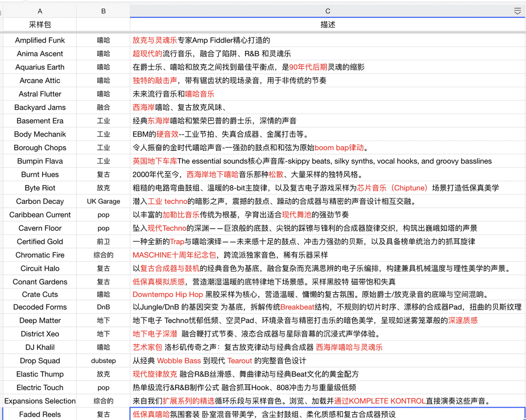This screenshot has width=526, height=420.
Task: Select the Backyard Jams cell
Action: (x=39, y=107)
